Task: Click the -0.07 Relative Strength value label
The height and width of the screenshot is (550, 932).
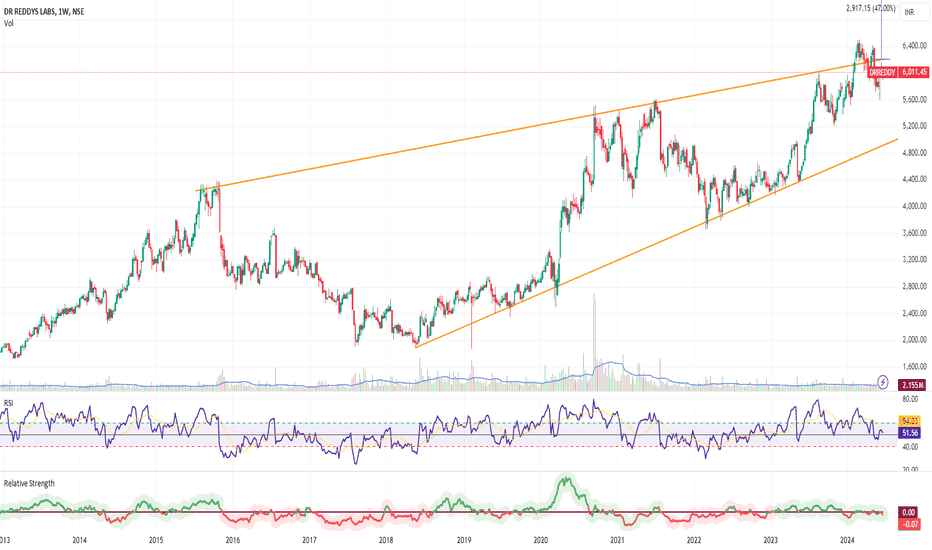Action: [910, 524]
